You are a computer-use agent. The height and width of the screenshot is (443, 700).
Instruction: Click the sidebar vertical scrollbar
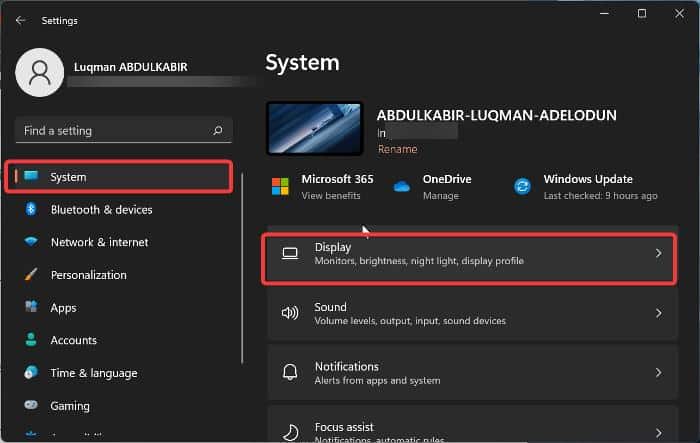(242, 268)
